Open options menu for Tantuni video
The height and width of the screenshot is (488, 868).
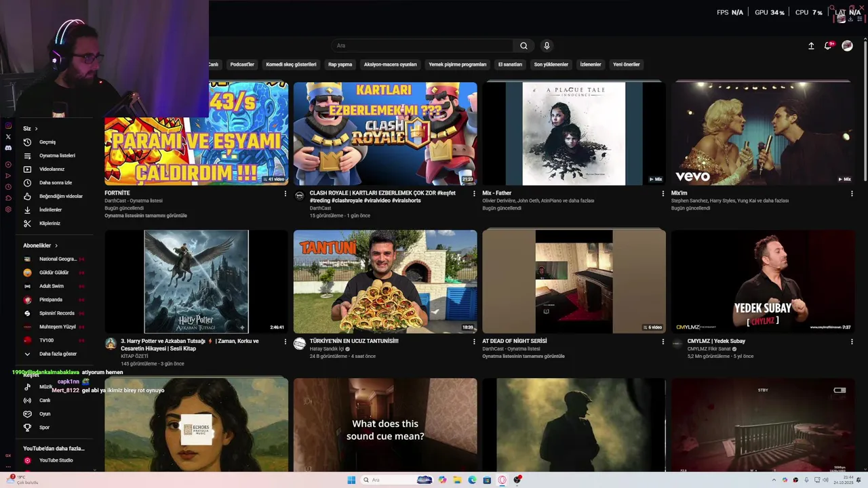click(x=474, y=342)
